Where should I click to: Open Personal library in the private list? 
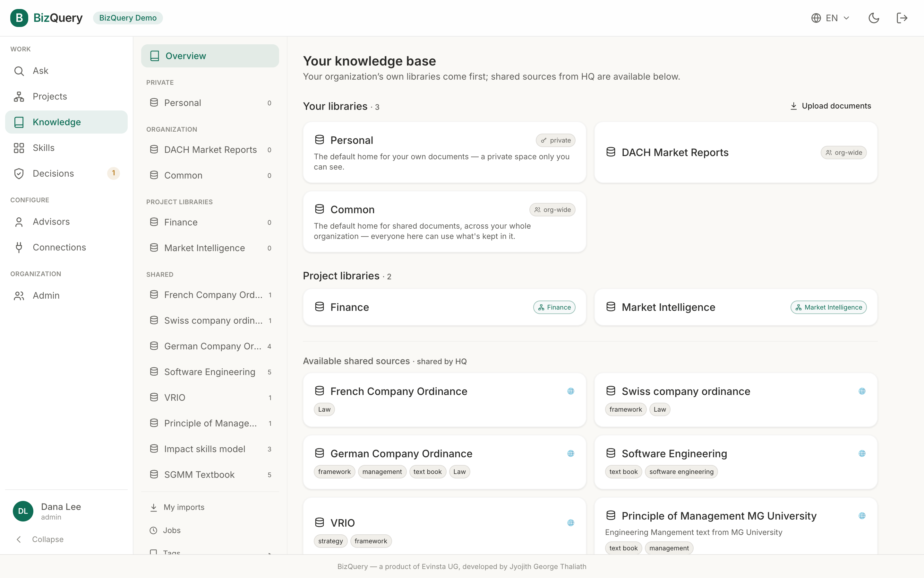[210, 103]
